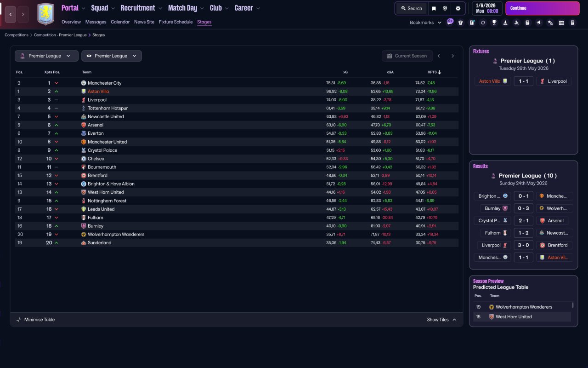This screenshot has height=368, width=588.
Task: Click Tottenham Hotspur in the table
Action: [x=107, y=108]
